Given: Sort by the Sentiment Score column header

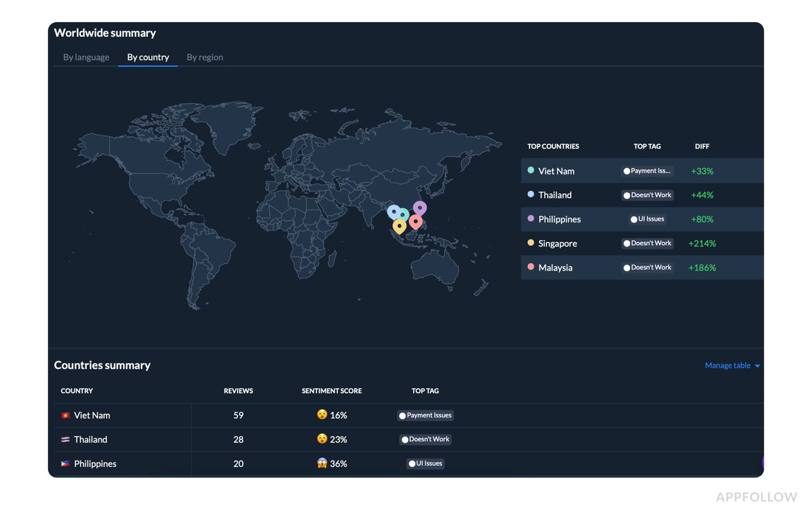Looking at the screenshot, I should pyautogui.click(x=331, y=391).
